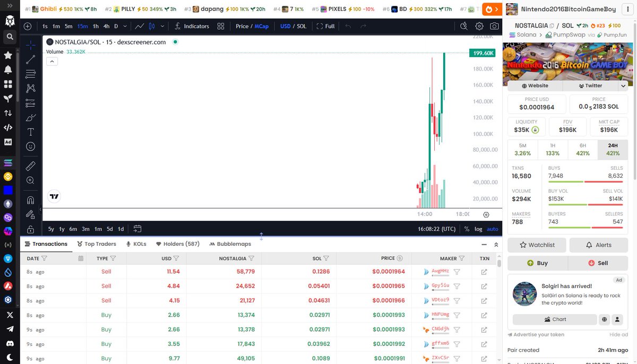
Task: Select the 5m timeframe
Action: tap(69, 26)
